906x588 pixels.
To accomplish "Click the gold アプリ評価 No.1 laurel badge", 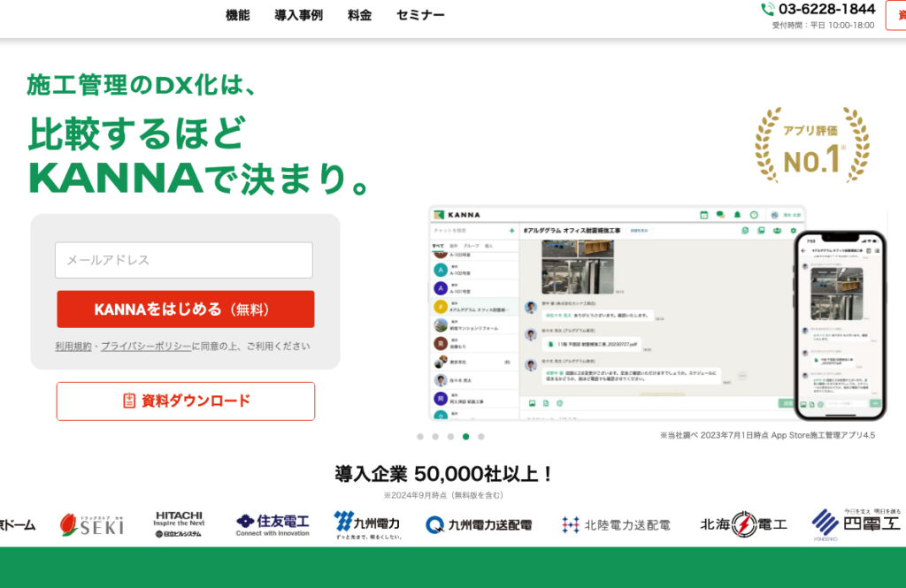I will tap(811, 145).
